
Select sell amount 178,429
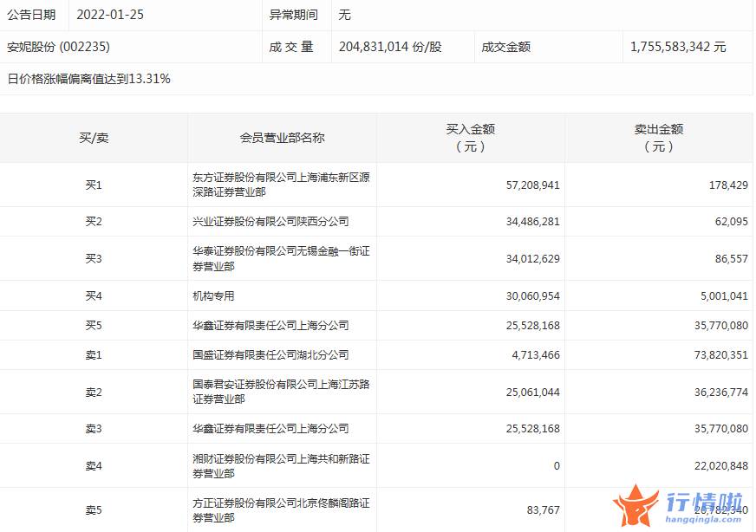(x=728, y=185)
